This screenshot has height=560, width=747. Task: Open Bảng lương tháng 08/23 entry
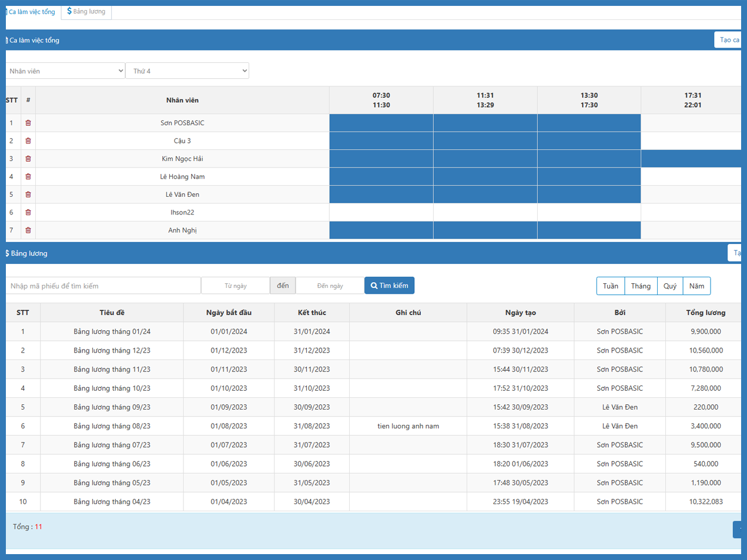pyautogui.click(x=112, y=426)
